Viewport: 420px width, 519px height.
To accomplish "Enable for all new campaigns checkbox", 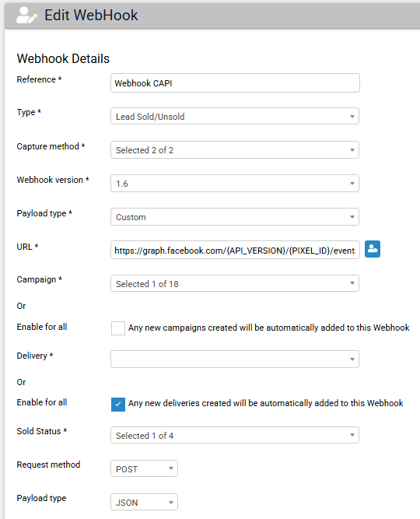I will tap(117, 328).
